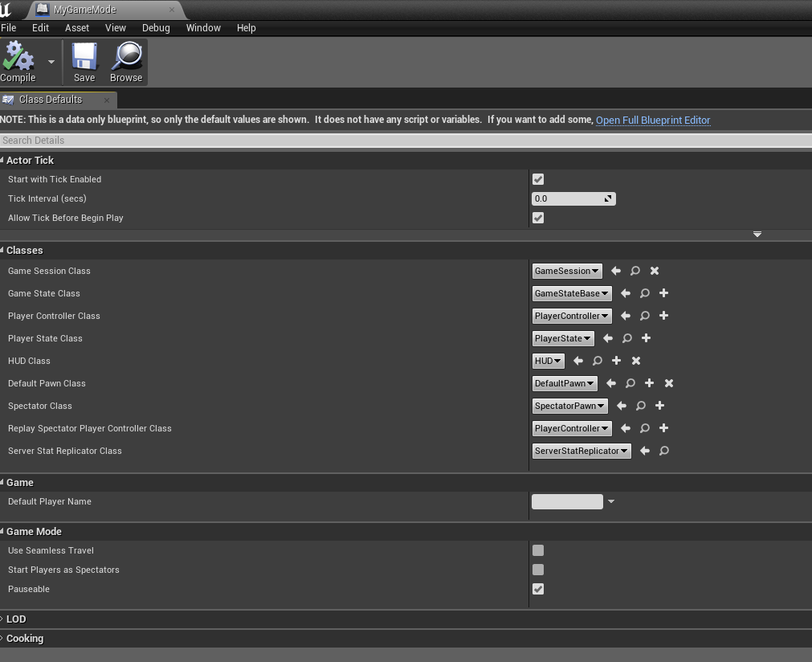Open the Window menu
Image resolution: width=812 pixels, height=662 pixels.
(x=202, y=27)
